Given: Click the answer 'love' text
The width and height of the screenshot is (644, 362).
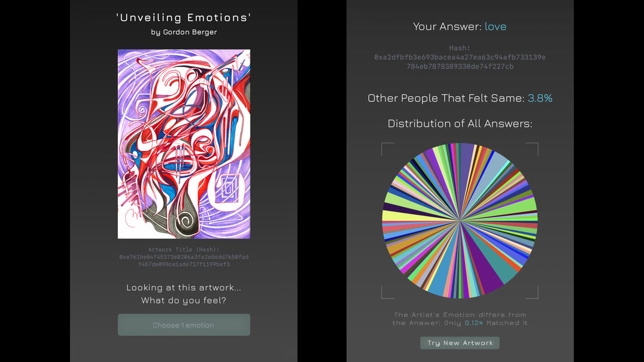Looking at the screenshot, I should click(x=495, y=26).
